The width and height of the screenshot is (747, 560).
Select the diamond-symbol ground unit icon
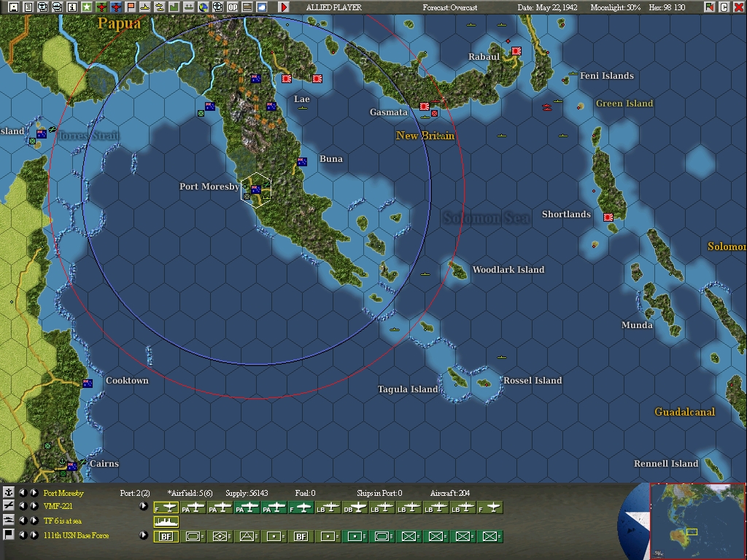[x=220, y=536]
